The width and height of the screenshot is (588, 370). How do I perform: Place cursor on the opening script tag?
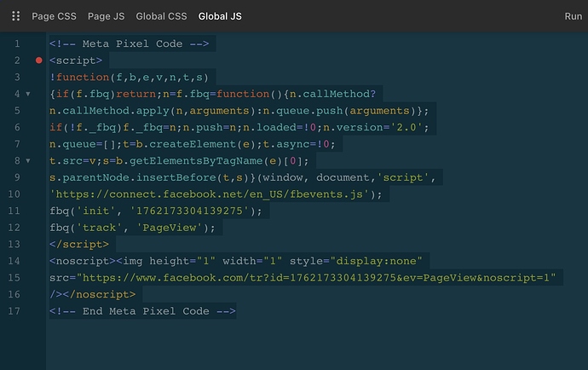click(x=77, y=61)
